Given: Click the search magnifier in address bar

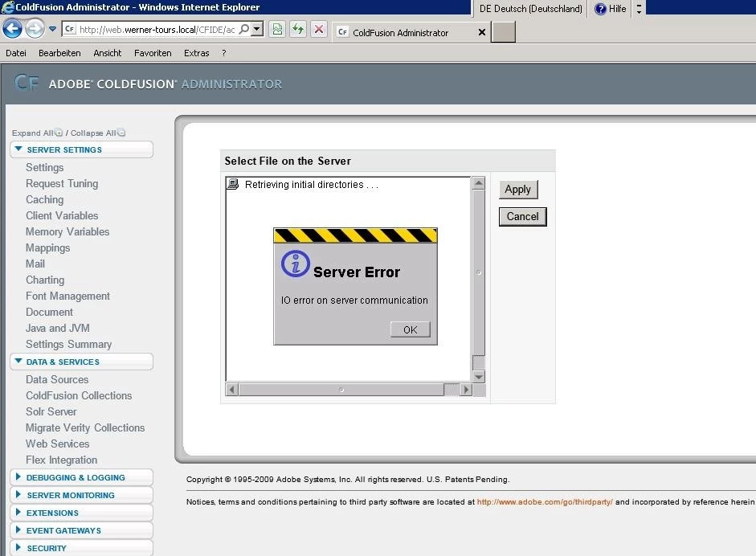Looking at the screenshot, I should click(244, 29).
